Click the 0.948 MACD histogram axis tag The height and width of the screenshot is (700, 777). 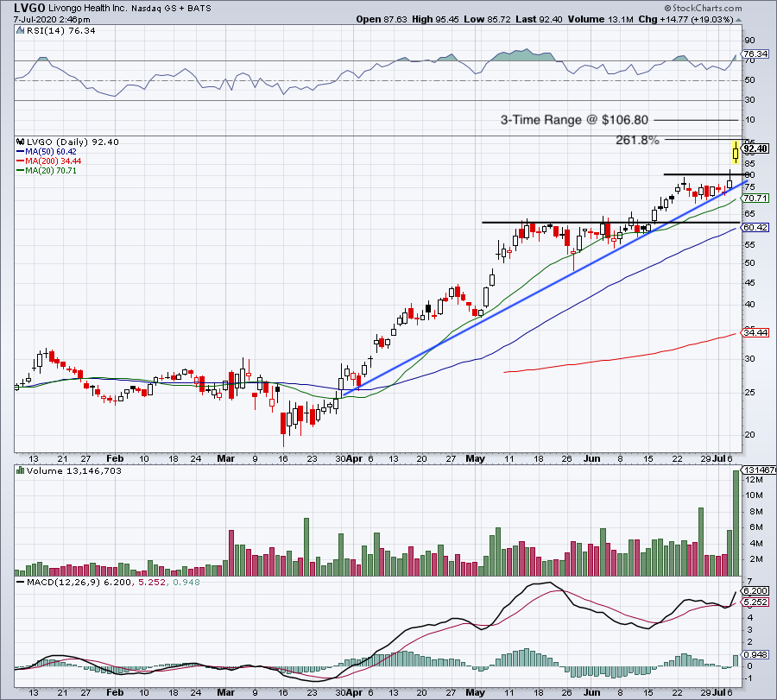coord(755,654)
